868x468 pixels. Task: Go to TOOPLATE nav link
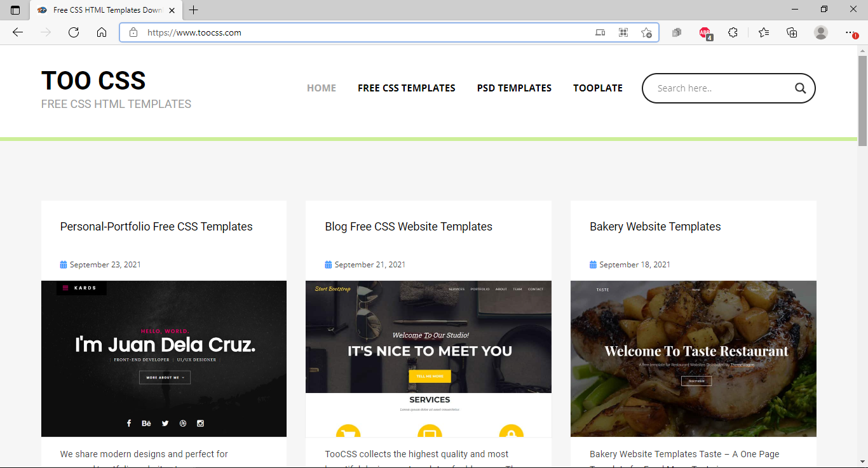[x=597, y=88]
